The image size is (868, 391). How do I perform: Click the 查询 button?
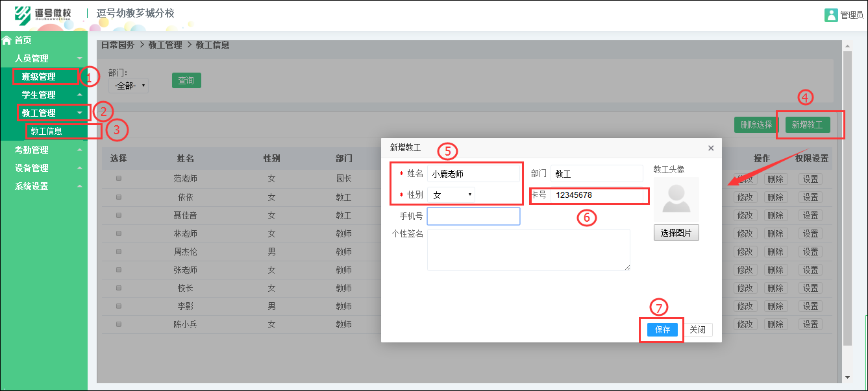[186, 82]
